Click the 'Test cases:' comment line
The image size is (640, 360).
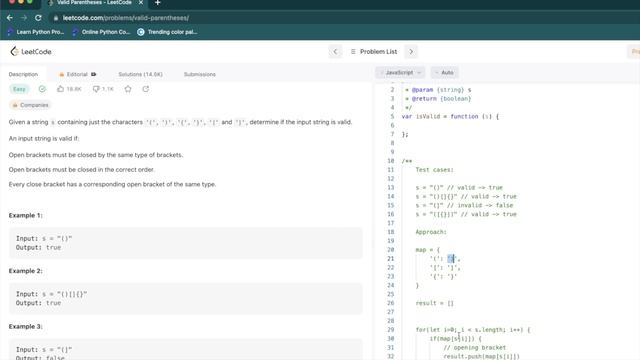[434, 170]
